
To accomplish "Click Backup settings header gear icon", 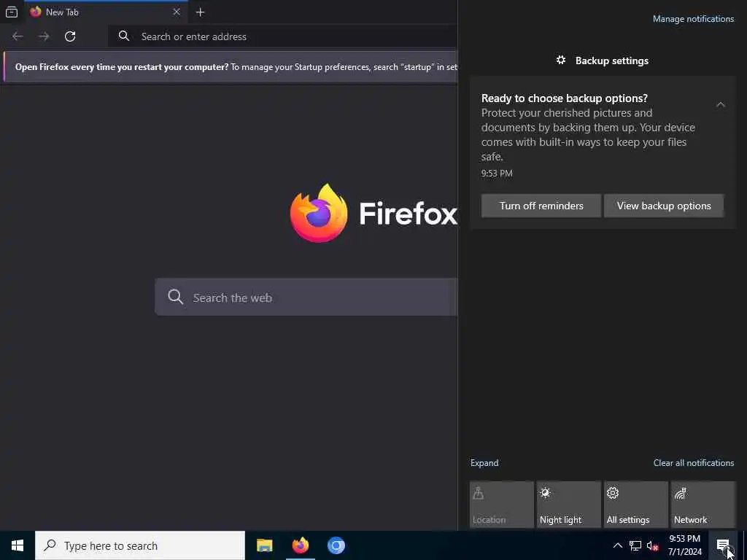I will 561,60.
